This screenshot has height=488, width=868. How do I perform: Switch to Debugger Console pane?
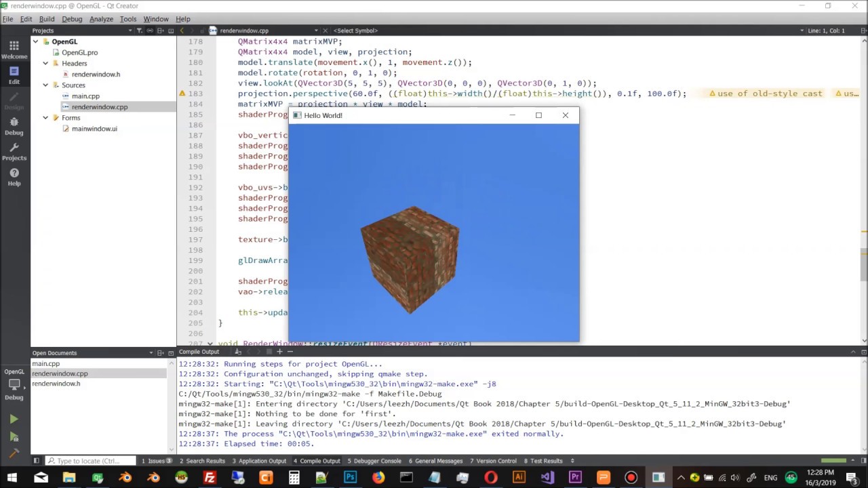coord(374,461)
